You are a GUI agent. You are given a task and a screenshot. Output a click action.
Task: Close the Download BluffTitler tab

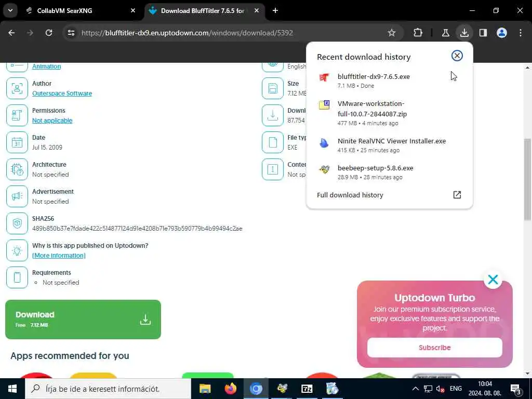pos(257,10)
